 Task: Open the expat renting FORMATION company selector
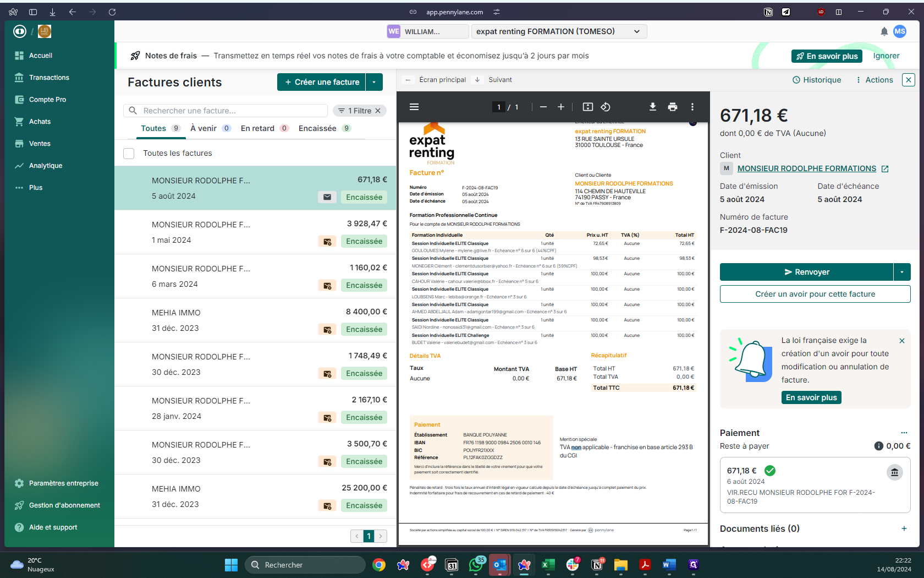pos(559,31)
